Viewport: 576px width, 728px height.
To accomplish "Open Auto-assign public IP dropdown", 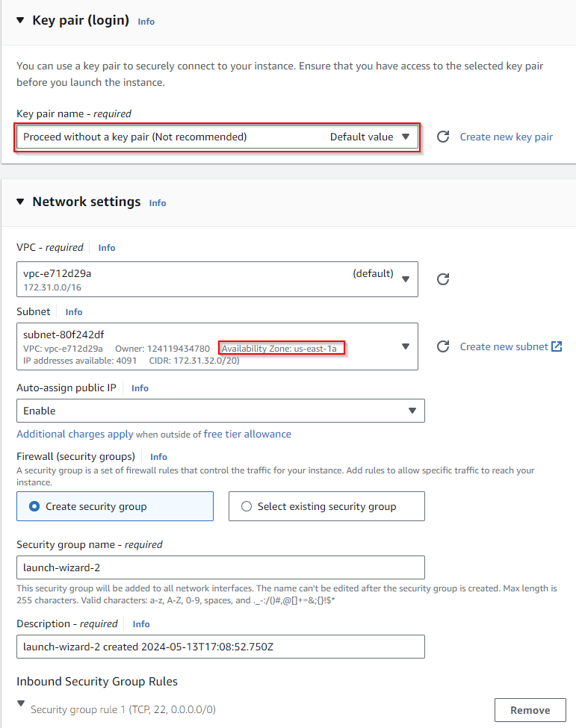I will pyautogui.click(x=220, y=411).
